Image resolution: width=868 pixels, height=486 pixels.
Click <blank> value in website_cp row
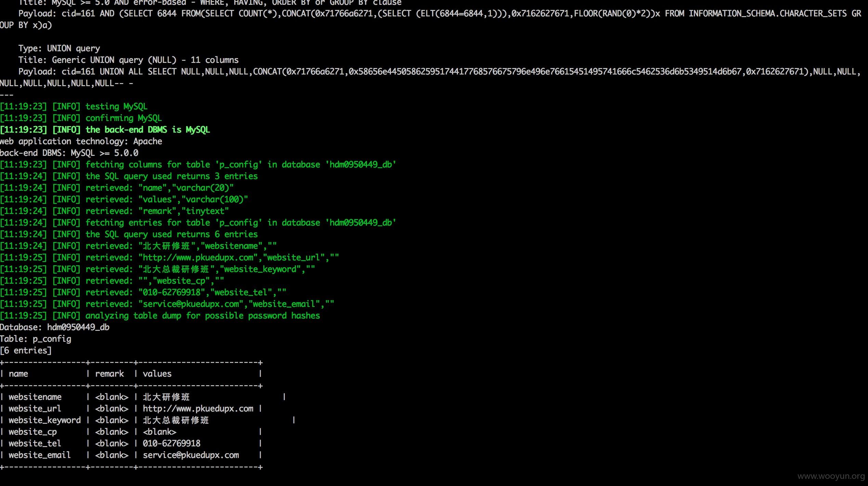coord(160,432)
